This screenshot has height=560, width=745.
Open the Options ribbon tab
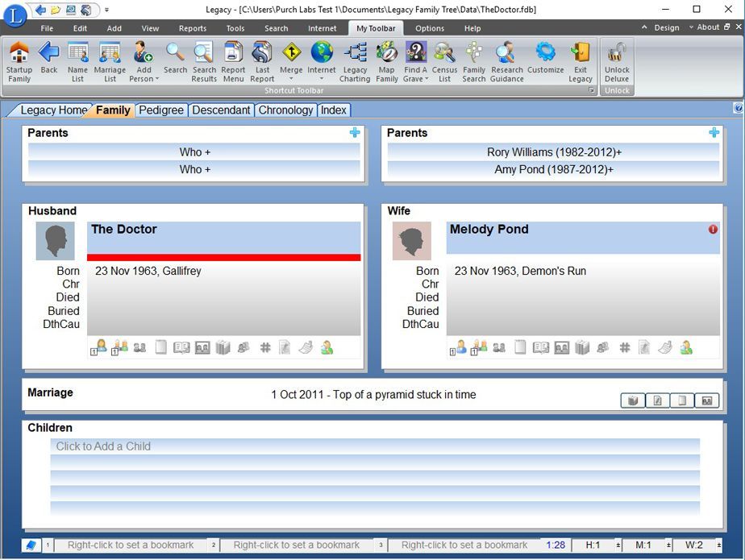pos(430,28)
